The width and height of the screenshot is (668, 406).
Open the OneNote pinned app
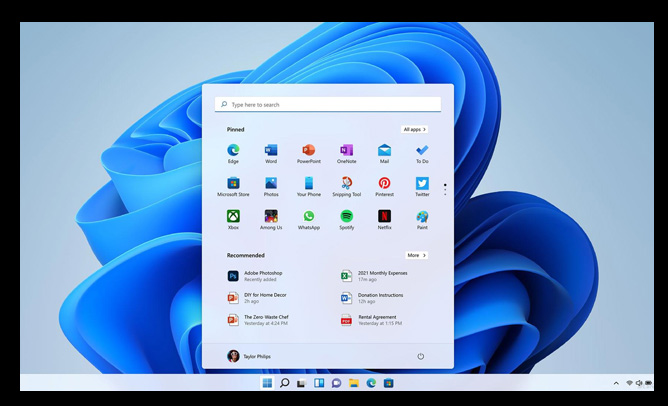pyautogui.click(x=346, y=154)
